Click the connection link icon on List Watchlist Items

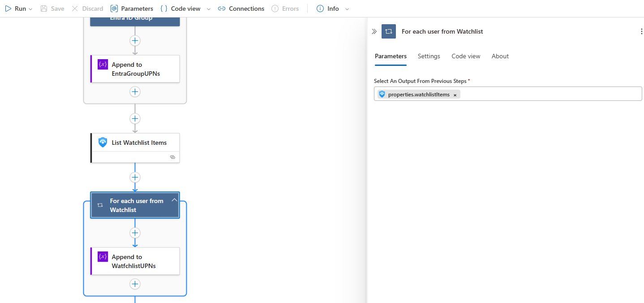point(172,157)
